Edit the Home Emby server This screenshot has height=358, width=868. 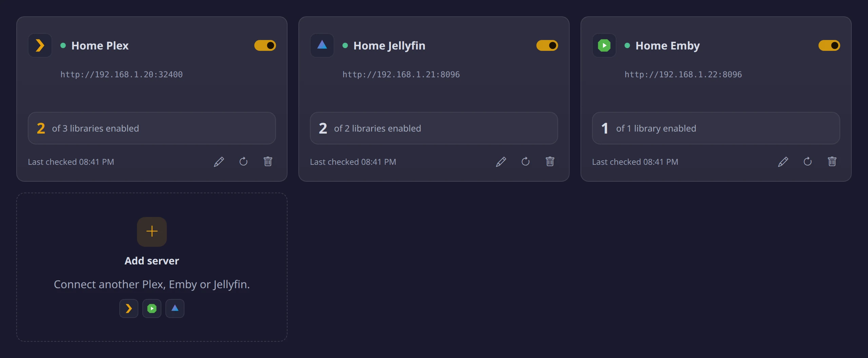pos(783,162)
